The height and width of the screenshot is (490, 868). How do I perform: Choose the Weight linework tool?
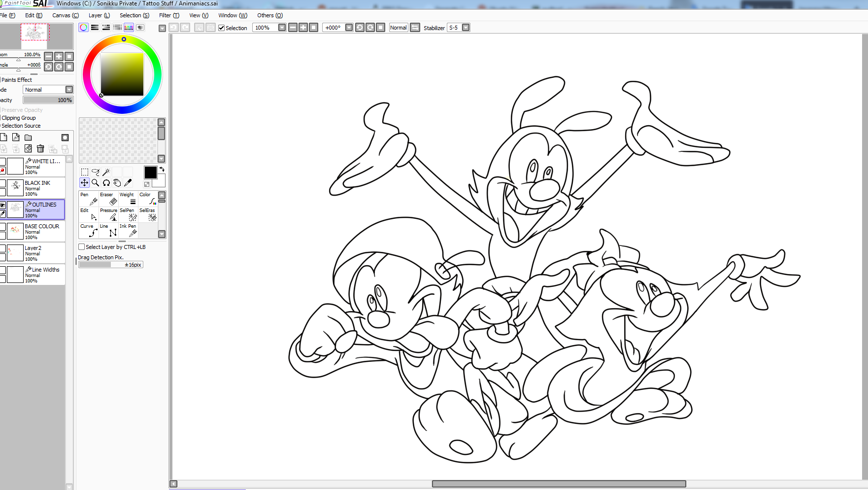128,199
